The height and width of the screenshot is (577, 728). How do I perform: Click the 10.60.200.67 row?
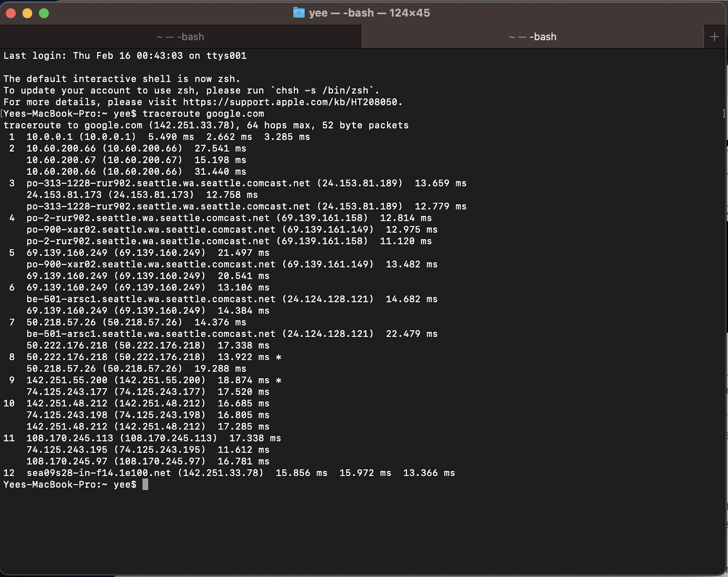coord(136,160)
